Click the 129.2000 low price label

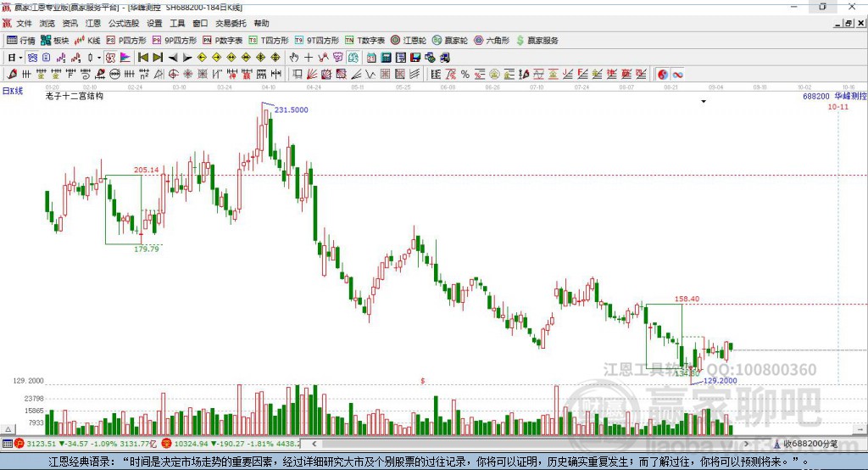pyautogui.click(x=720, y=381)
